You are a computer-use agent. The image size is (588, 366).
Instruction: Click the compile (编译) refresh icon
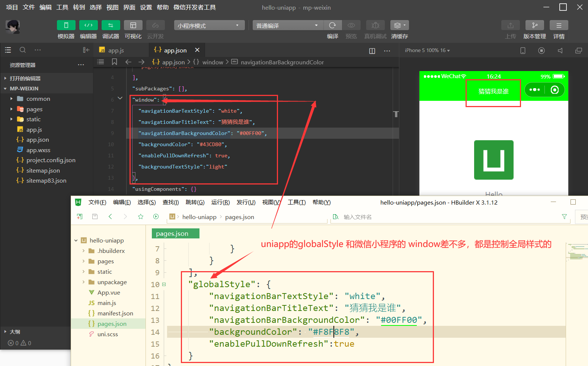pyautogui.click(x=332, y=25)
